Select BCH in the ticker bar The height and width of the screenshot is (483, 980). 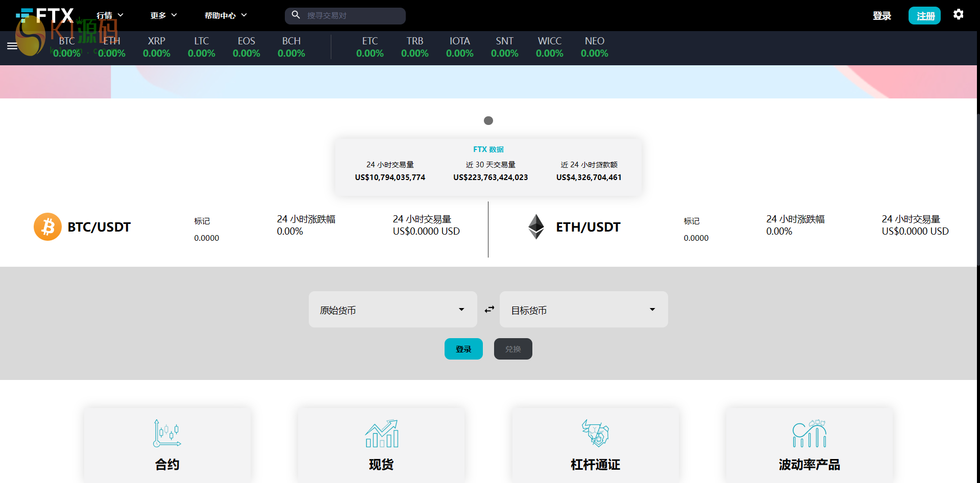point(291,47)
